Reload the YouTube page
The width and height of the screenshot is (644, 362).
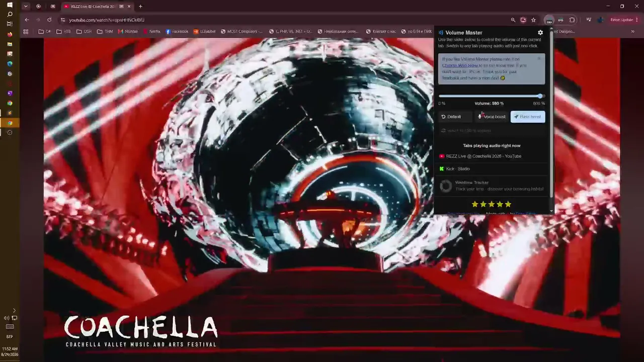tap(49, 20)
